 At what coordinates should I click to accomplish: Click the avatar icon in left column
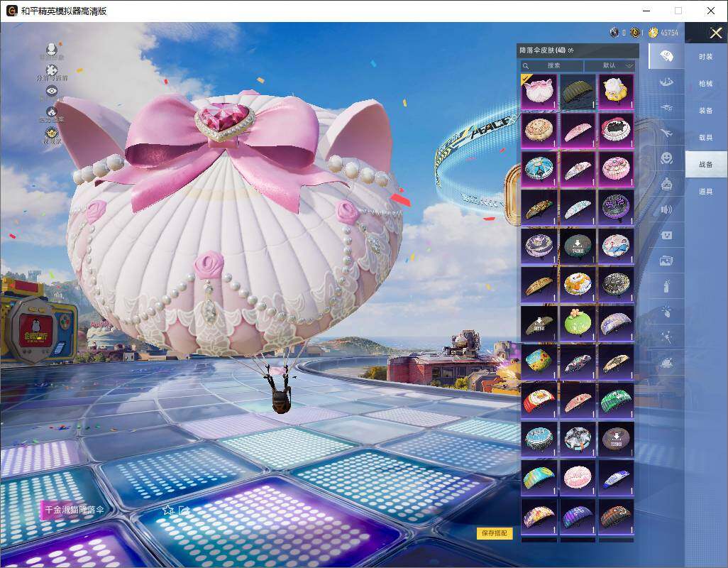point(52,50)
